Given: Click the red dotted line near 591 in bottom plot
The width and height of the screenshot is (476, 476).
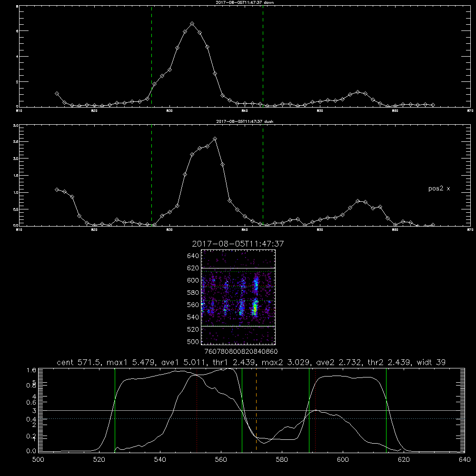Looking at the screenshot, I should click(x=316, y=410).
